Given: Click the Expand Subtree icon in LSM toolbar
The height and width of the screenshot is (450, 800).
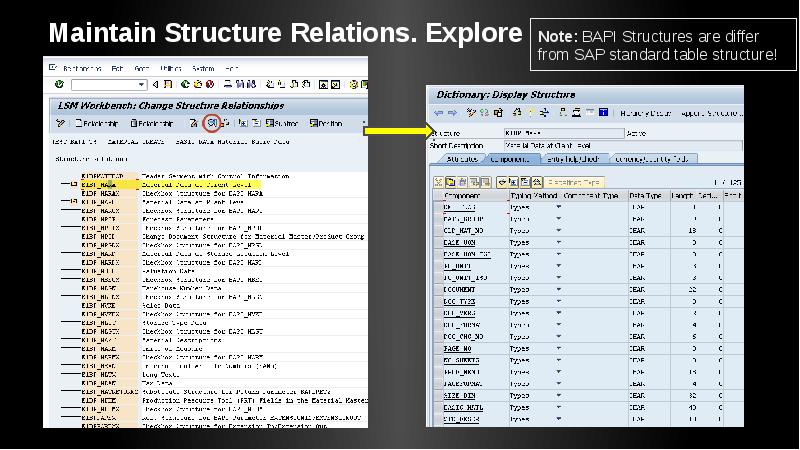Looking at the screenshot, I should pos(243,123).
